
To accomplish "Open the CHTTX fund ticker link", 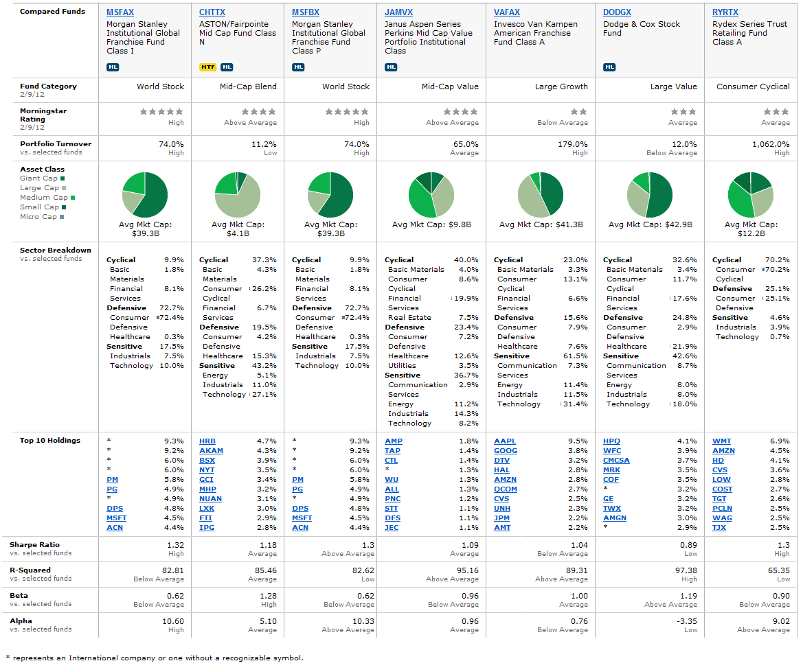I will pyautogui.click(x=212, y=12).
